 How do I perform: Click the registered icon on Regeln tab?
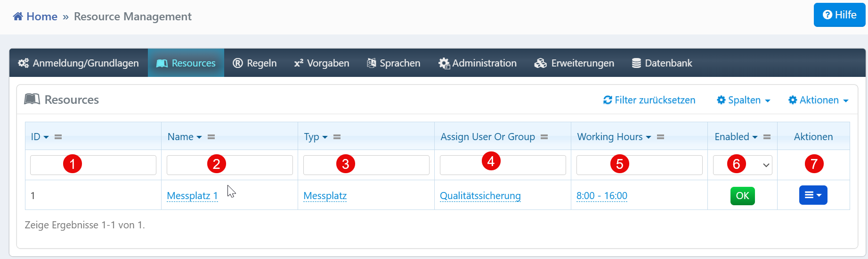pyautogui.click(x=238, y=63)
